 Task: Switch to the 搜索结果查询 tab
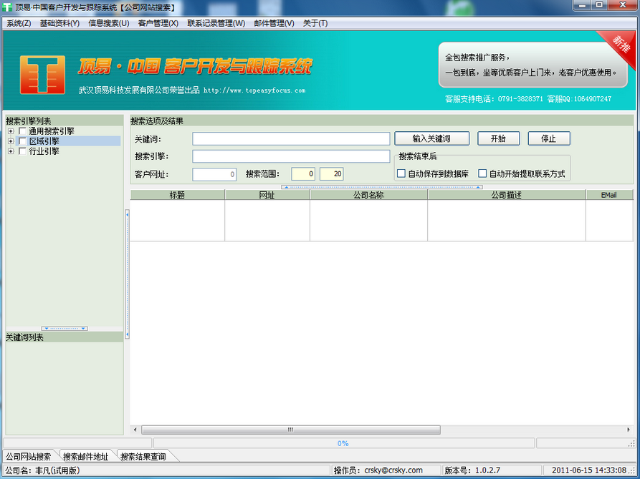point(144,456)
